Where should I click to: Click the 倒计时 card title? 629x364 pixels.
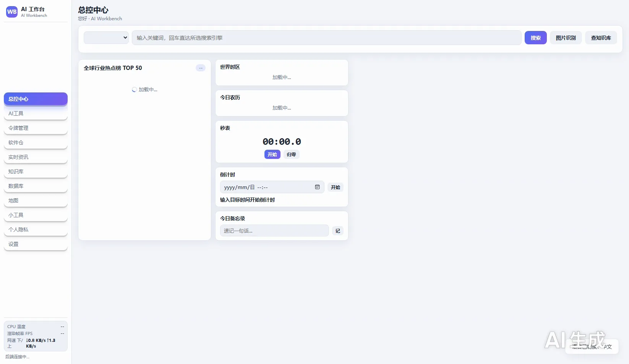point(228,175)
